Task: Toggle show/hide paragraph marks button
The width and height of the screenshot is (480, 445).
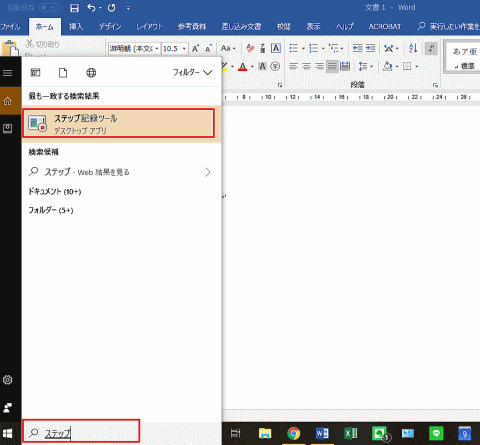Action: (431, 49)
